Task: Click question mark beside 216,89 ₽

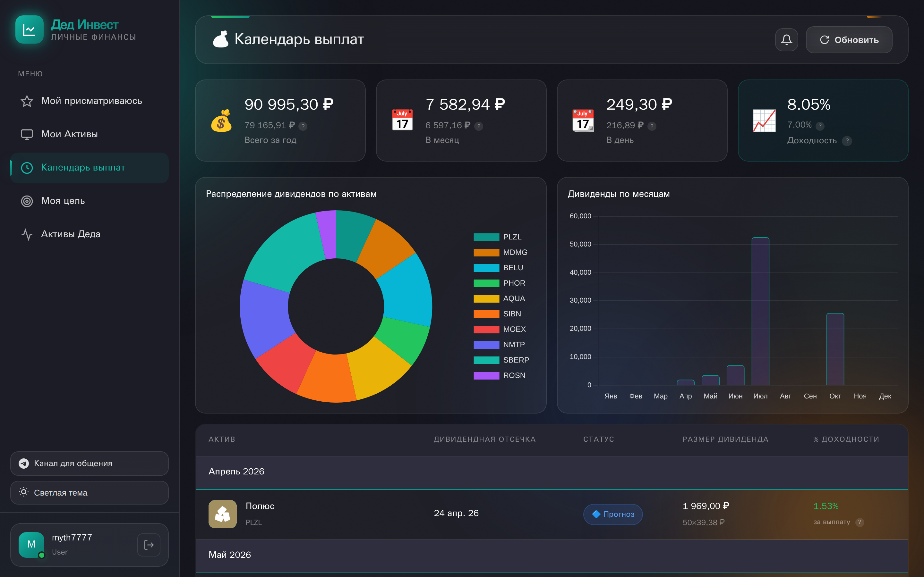Action: [x=652, y=126]
